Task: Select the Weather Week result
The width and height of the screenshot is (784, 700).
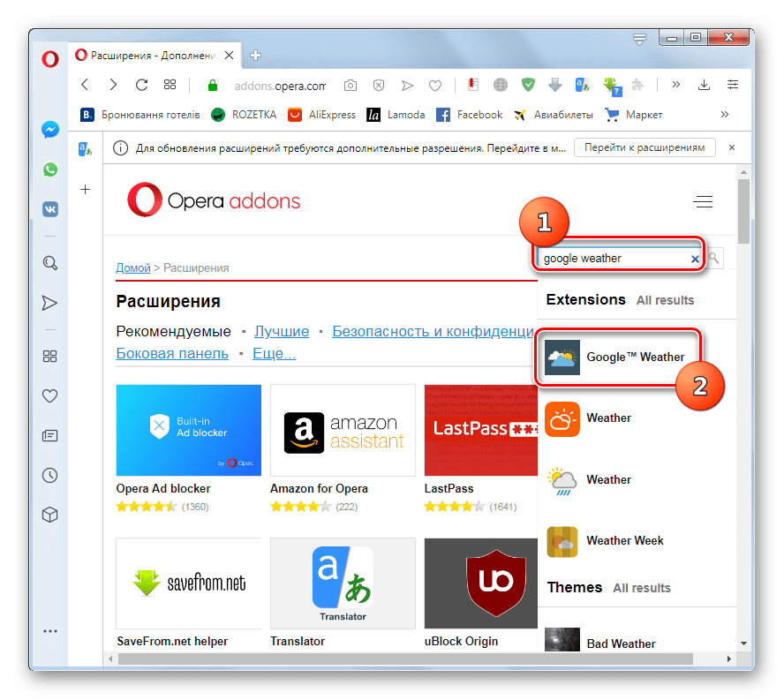Action: (x=604, y=541)
